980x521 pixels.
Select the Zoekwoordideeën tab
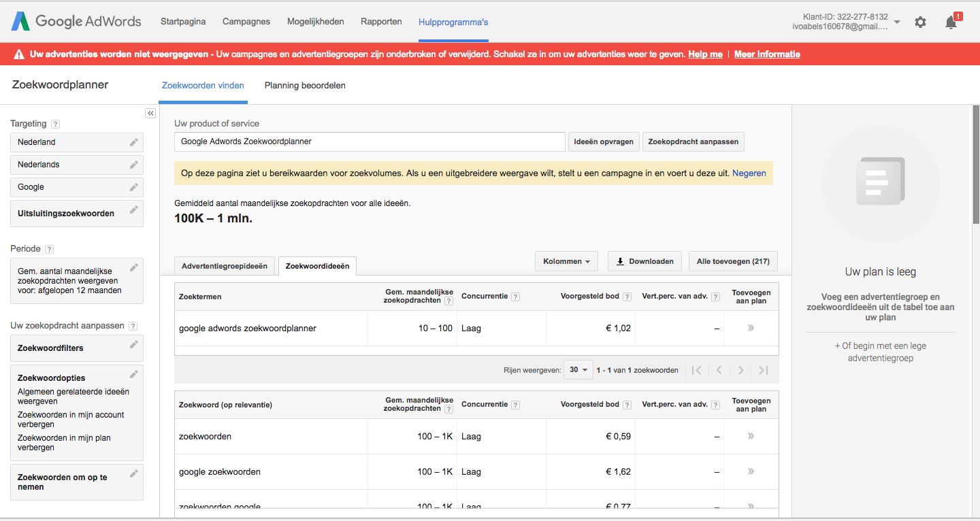tap(317, 266)
